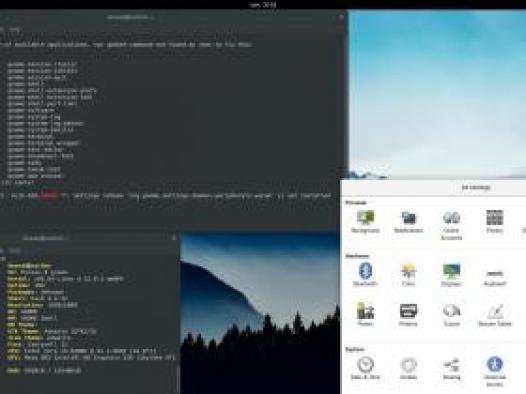Open Online Accounts settings
Screen dimensions: 526x394
pyautogui.click(x=452, y=225)
